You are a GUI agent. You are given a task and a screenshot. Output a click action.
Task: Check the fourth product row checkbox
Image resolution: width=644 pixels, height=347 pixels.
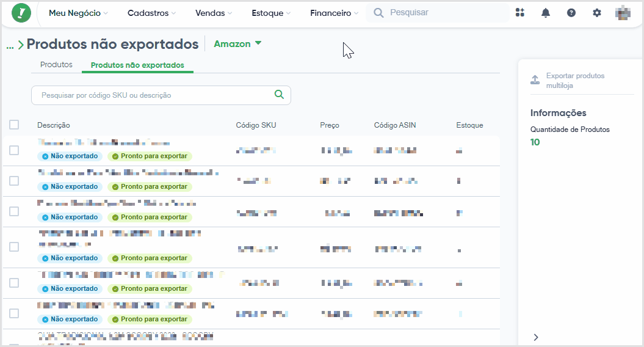coord(14,247)
